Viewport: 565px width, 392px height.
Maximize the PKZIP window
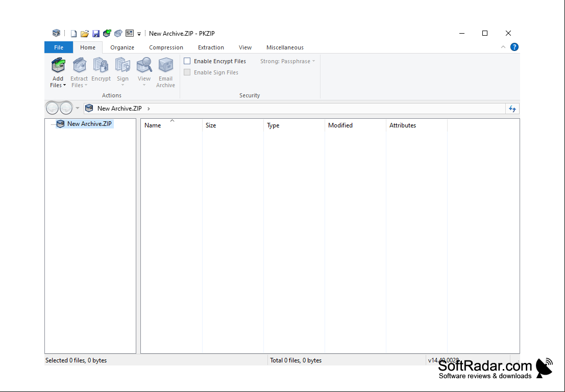click(485, 33)
